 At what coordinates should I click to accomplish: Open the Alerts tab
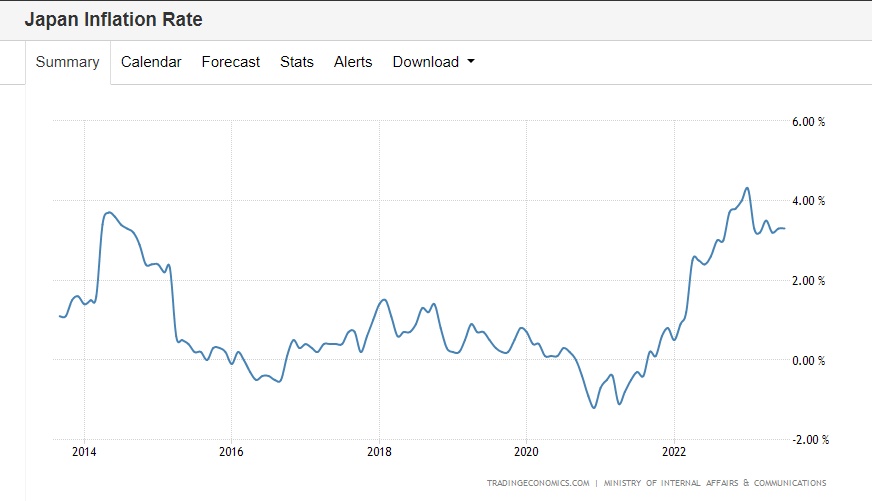click(353, 62)
